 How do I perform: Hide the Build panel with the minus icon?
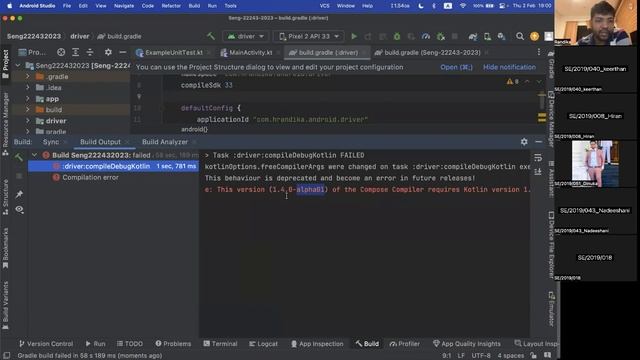click(x=539, y=142)
